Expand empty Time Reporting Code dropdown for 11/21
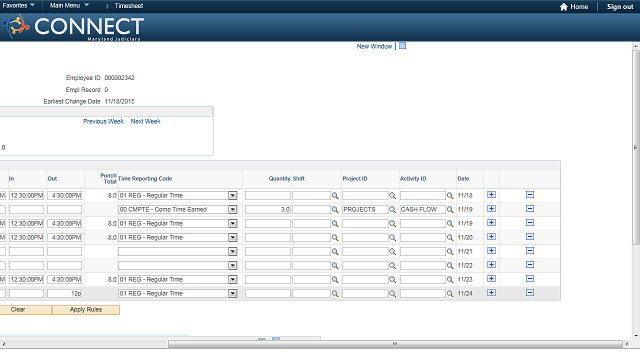 [233, 251]
